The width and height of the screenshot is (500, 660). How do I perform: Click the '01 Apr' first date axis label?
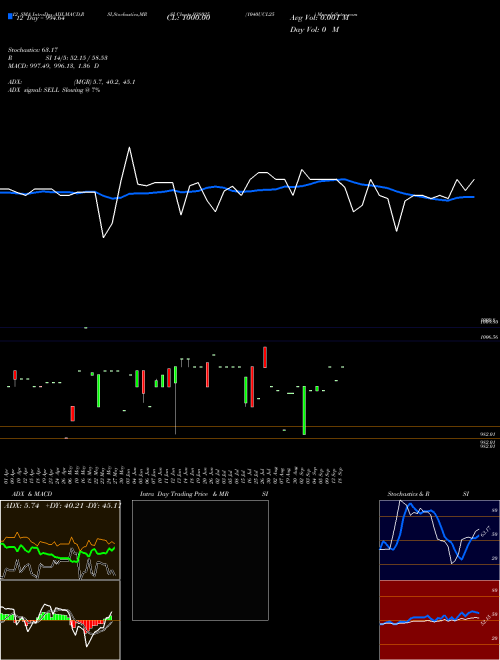6,475
